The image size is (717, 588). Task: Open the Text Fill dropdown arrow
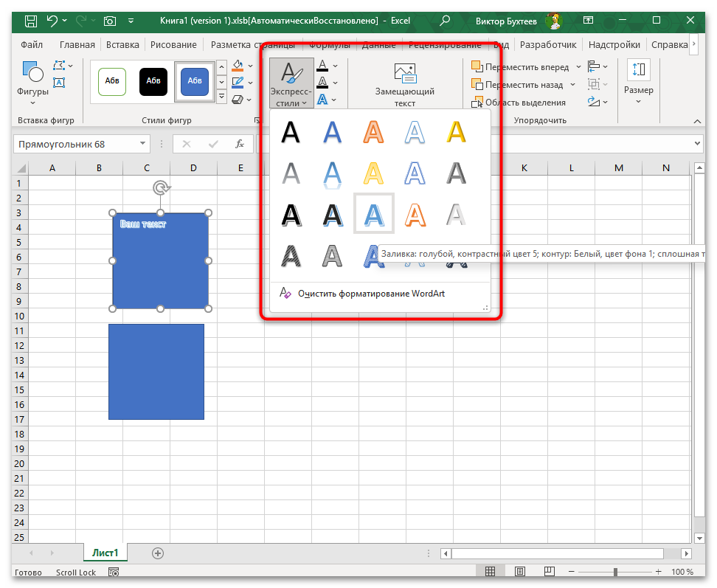pos(335,66)
